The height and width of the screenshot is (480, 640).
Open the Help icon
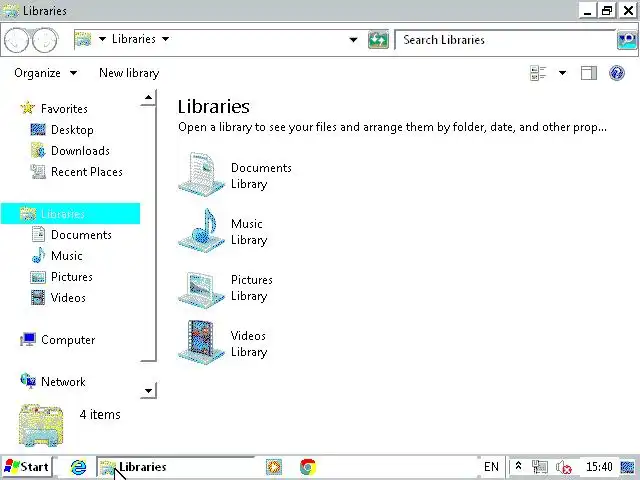tap(617, 73)
